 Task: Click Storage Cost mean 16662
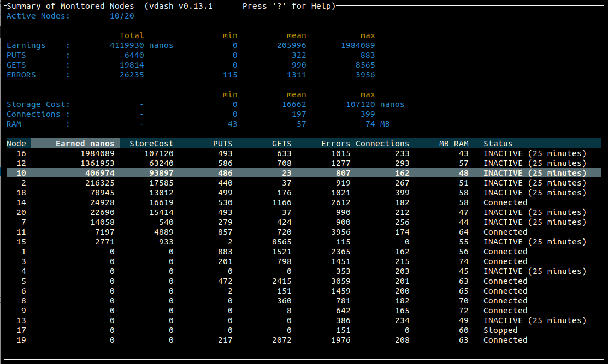pyautogui.click(x=294, y=104)
